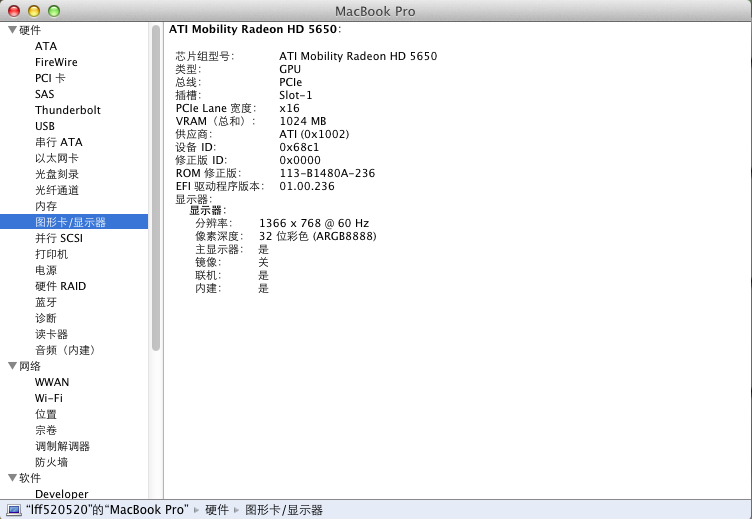Select 以太网卡 in the sidebar
Image resolution: width=752 pixels, height=519 pixels.
[x=56, y=158]
